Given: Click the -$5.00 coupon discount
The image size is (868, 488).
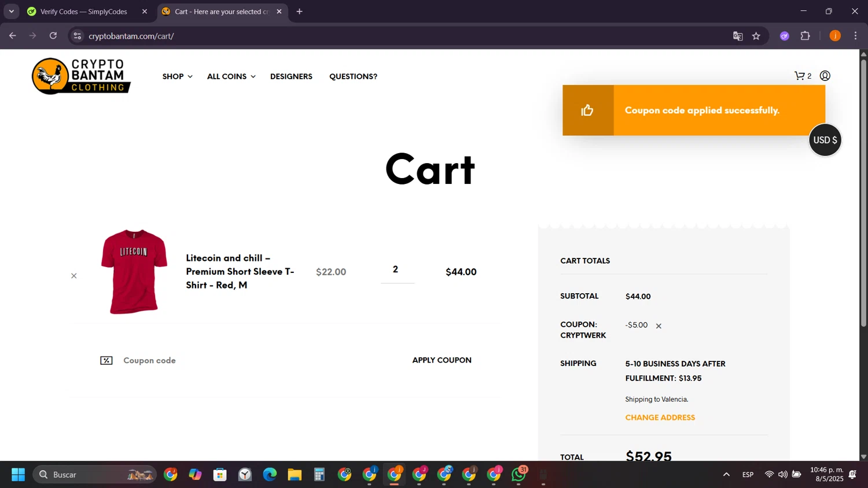Looking at the screenshot, I should coord(637,325).
